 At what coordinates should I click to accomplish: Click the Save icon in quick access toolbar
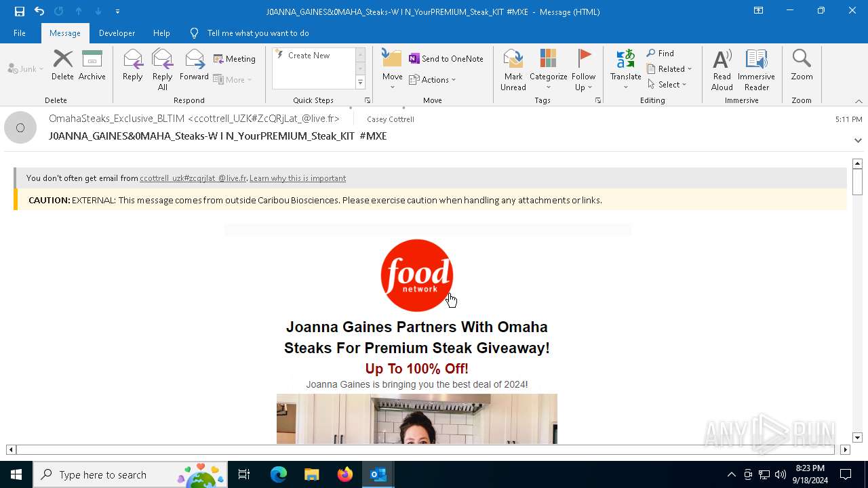tap(19, 12)
